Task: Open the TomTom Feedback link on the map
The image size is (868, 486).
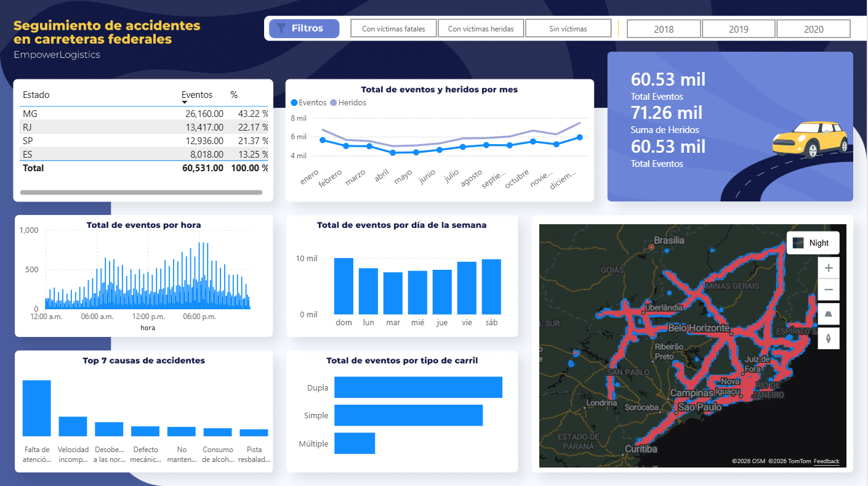Action: (826, 461)
